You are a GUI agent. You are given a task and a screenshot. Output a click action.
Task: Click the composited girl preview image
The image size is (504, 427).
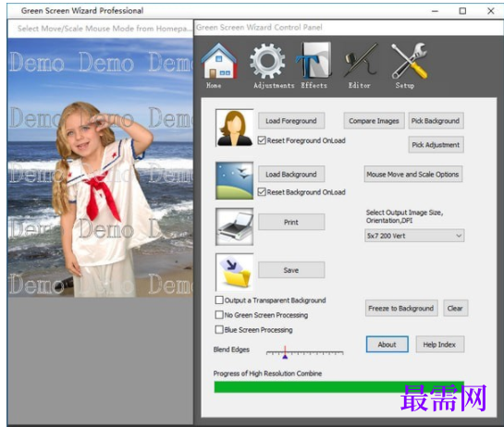pyautogui.click(x=100, y=167)
